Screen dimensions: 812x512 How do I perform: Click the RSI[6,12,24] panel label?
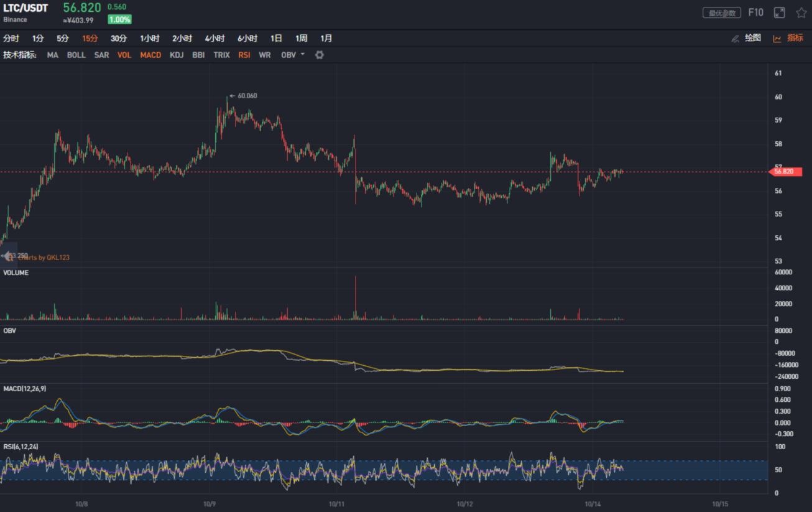[21, 446]
